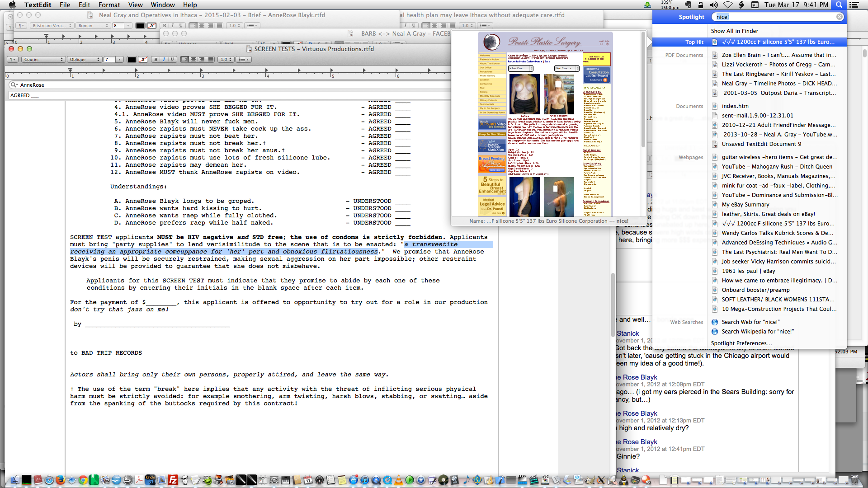Open the list bullets dropdown in SCREEN TESTS toolbar

tap(243, 59)
